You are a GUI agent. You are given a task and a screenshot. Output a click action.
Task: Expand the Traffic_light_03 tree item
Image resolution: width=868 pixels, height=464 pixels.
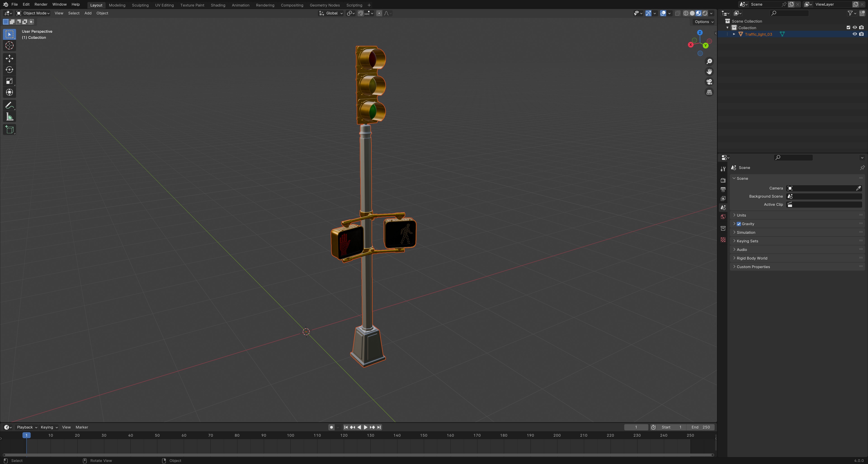(x=734, y=34)
